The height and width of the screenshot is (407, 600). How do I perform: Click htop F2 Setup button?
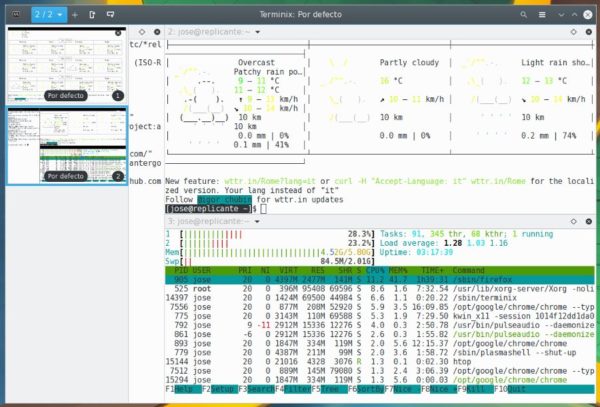pyautogui.click(x=220, y=389)
